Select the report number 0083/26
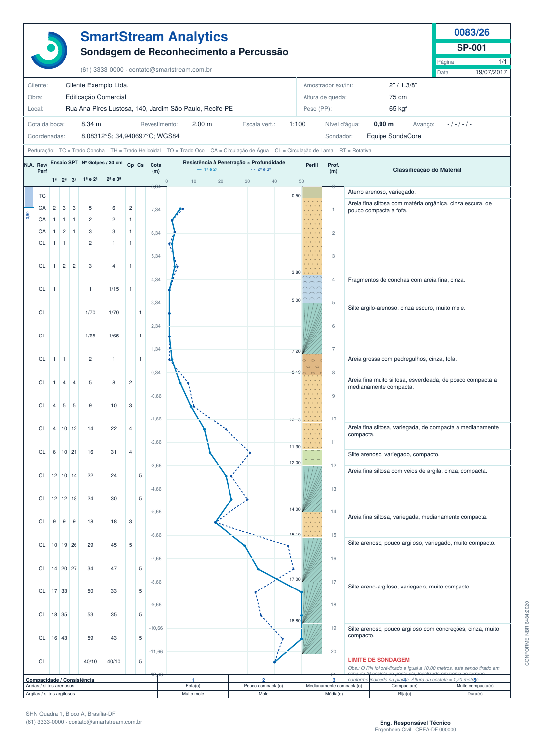 point(471,32)
